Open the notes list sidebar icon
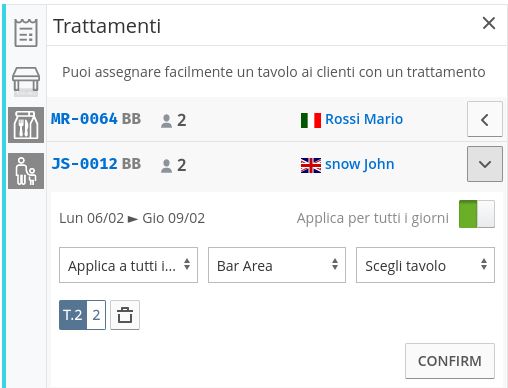The image size is (508, 388). tap(26, 32)
